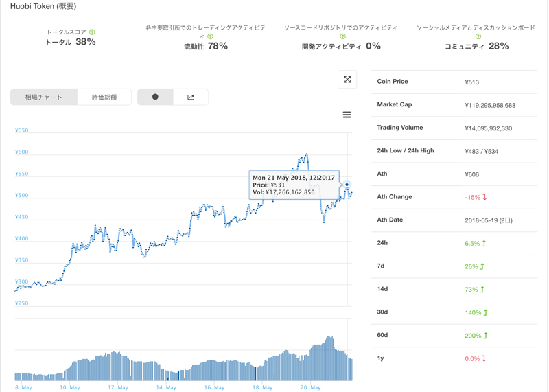Click the 6.5% 24h change
Screen dimensions: 549x392
point(472,244)
